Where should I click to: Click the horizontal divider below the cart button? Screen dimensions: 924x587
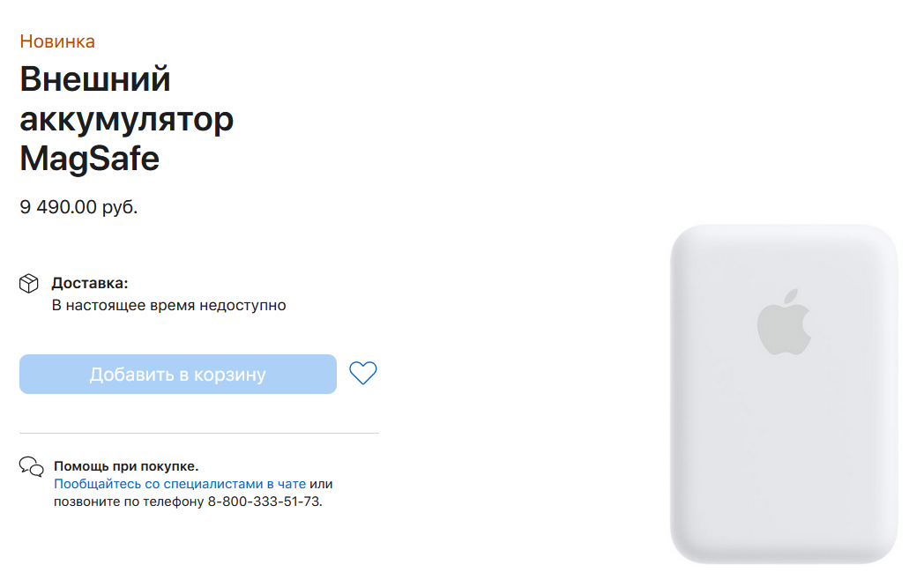(x=199, y=433)
